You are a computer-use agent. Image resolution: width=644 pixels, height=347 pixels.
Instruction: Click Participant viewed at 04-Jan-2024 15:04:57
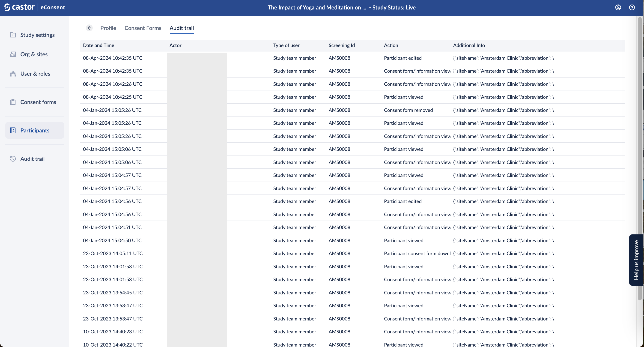coord(403,175)
